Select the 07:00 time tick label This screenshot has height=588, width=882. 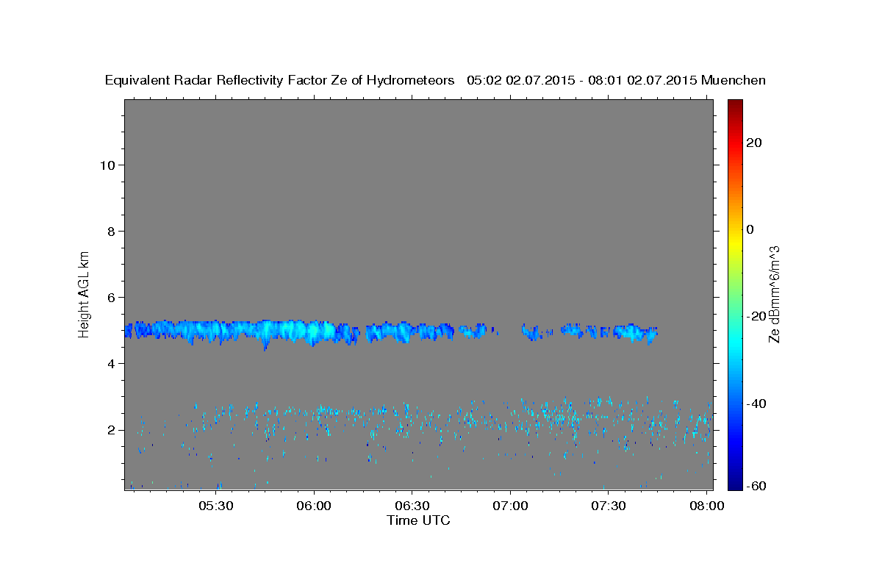pyautogui.click(x=510, y=506)
